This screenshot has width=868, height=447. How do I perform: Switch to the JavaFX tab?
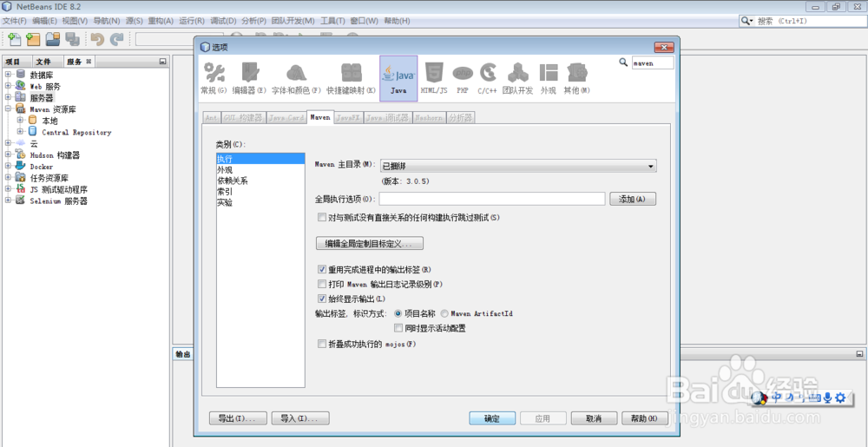(x=348, y=118)
